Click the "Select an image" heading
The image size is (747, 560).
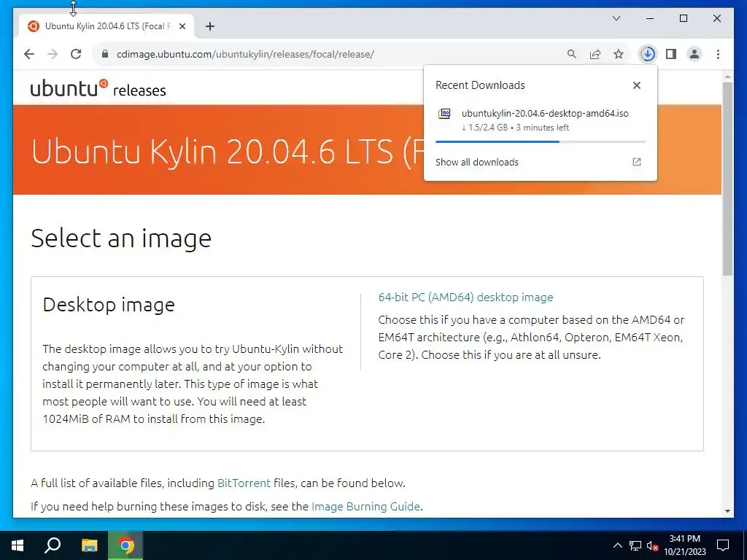click(121, 238)
